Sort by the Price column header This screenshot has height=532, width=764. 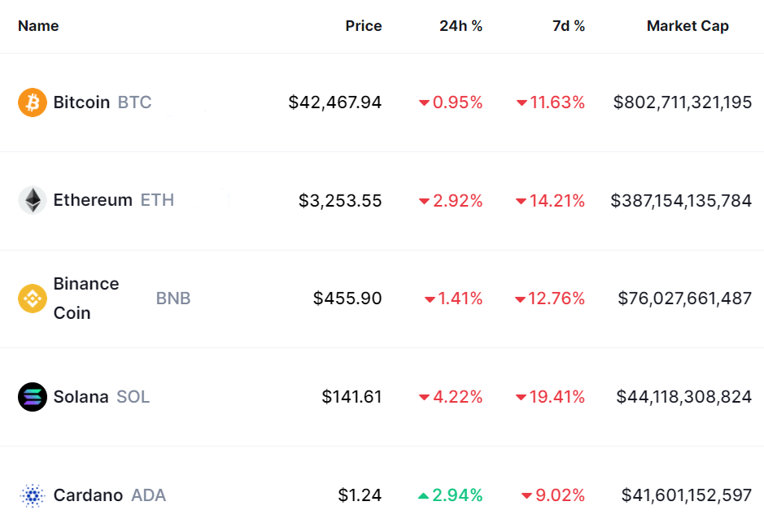pos(363,26)
